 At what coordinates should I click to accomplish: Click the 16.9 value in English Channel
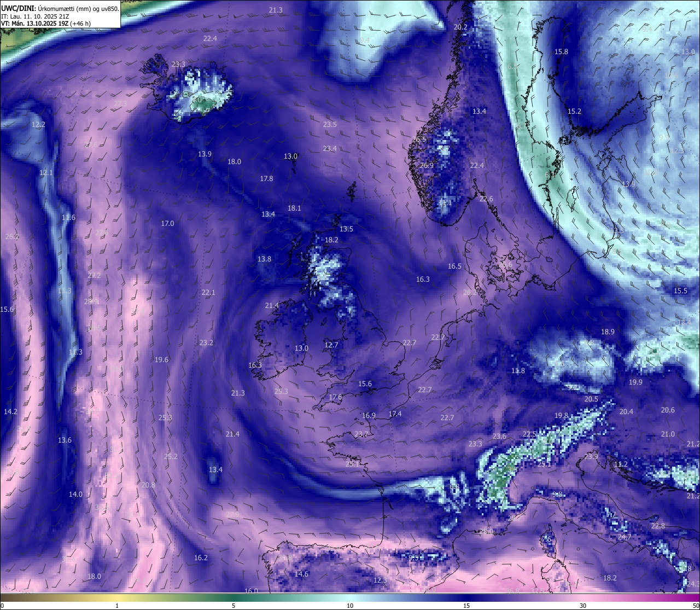click(x=369, y=416)
